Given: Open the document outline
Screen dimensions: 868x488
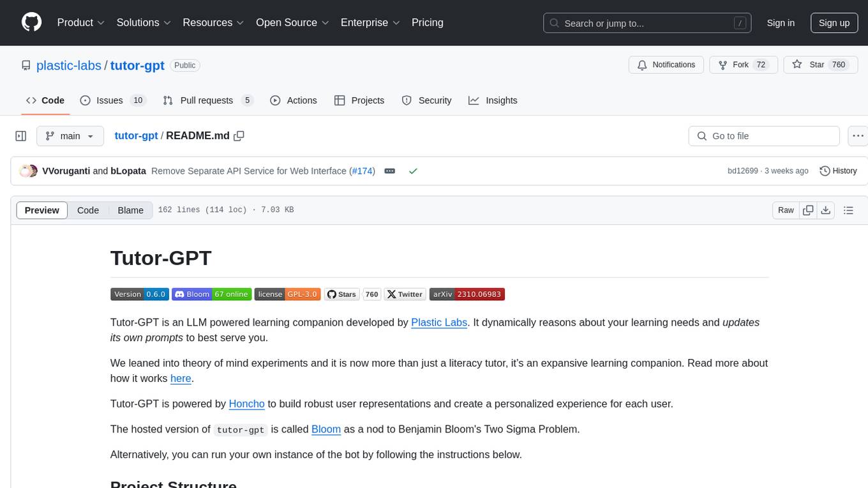Looking at the screenshot, I should point(848,210).
